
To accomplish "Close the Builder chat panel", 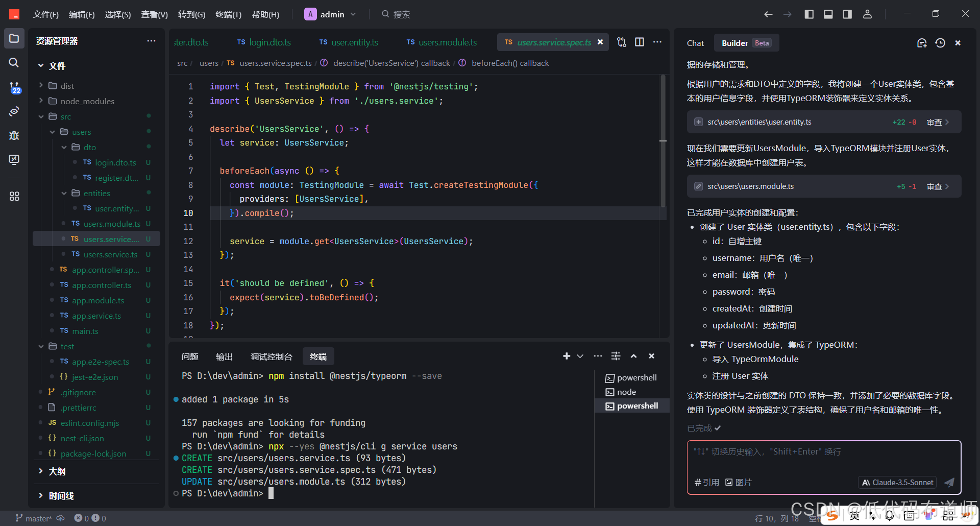I will 958,43.
